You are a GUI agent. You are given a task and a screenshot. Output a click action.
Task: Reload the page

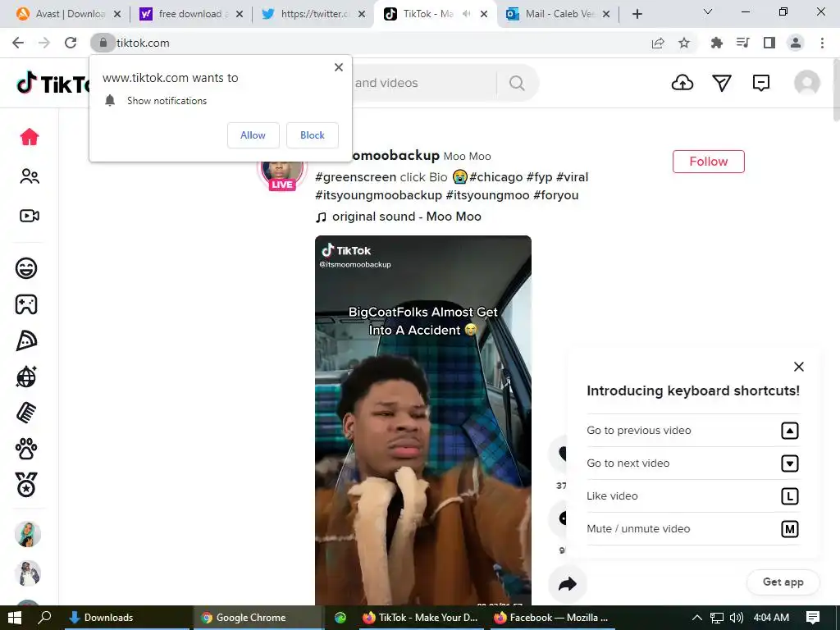coord(71,43)
